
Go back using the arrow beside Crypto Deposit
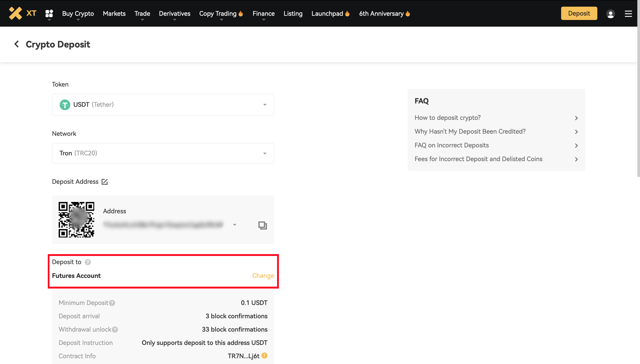[16, 44]
